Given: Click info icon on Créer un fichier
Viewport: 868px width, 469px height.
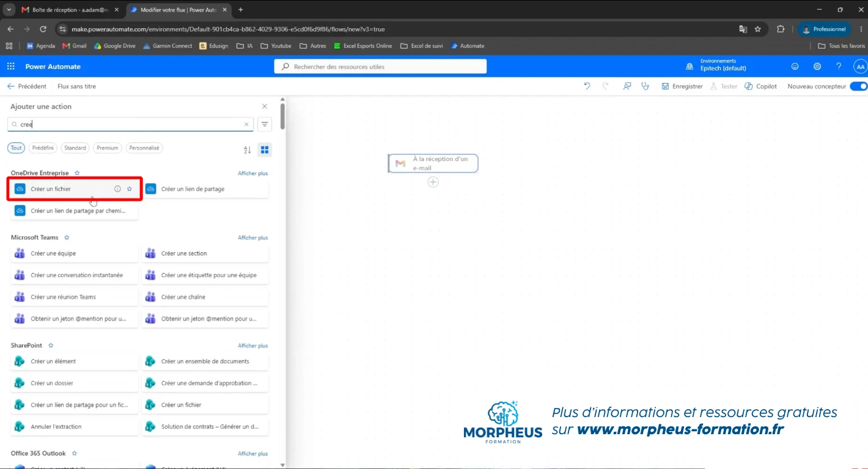Looking at the screenshot, I should [117, 189].
